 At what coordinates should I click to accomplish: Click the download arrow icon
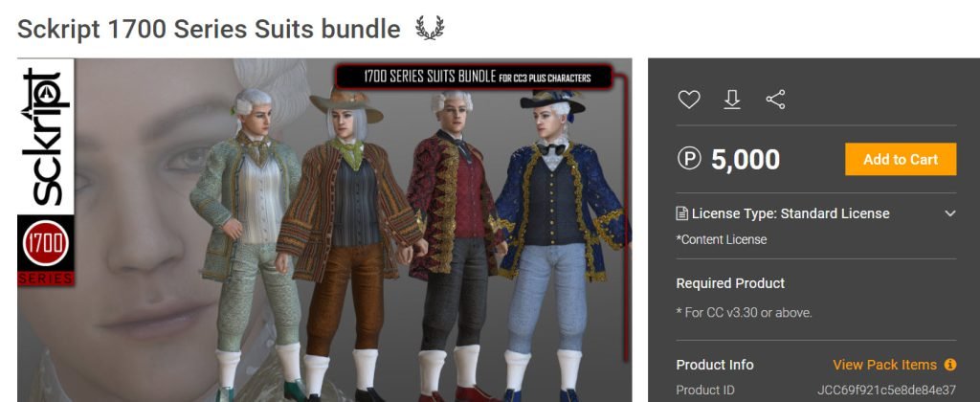(x=732, y=100)
